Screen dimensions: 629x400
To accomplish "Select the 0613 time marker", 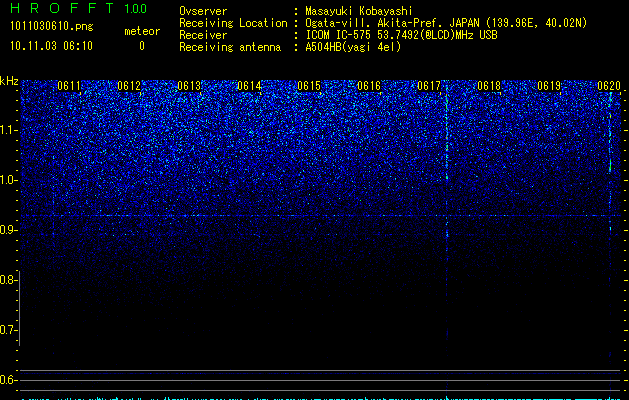I will (189, 86).
